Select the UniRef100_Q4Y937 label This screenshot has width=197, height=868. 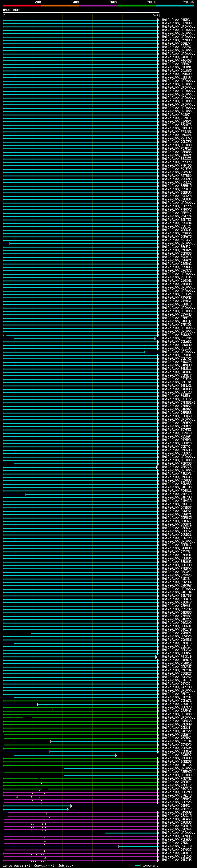coord(176,850)
